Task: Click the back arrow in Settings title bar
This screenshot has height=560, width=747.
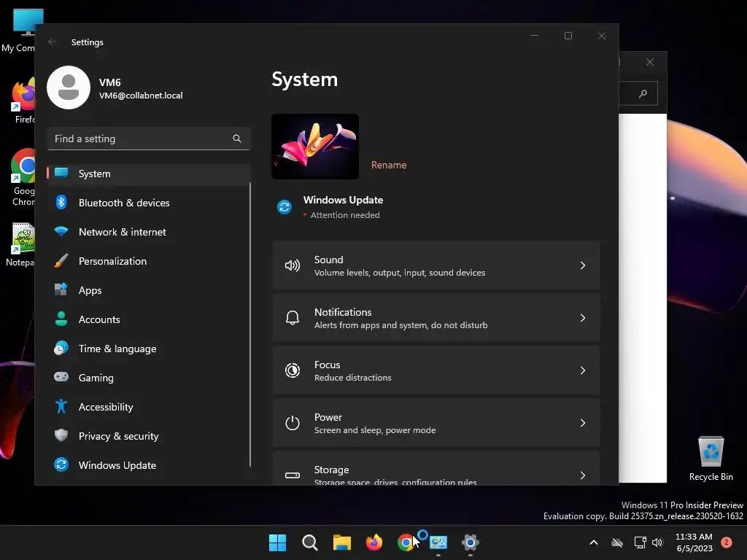Action: coord(53,42)
